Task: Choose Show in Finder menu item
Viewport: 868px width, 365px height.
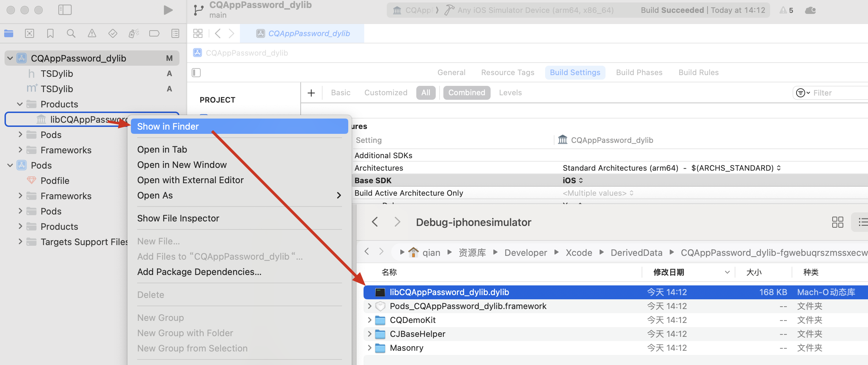Action: [239, 127]
